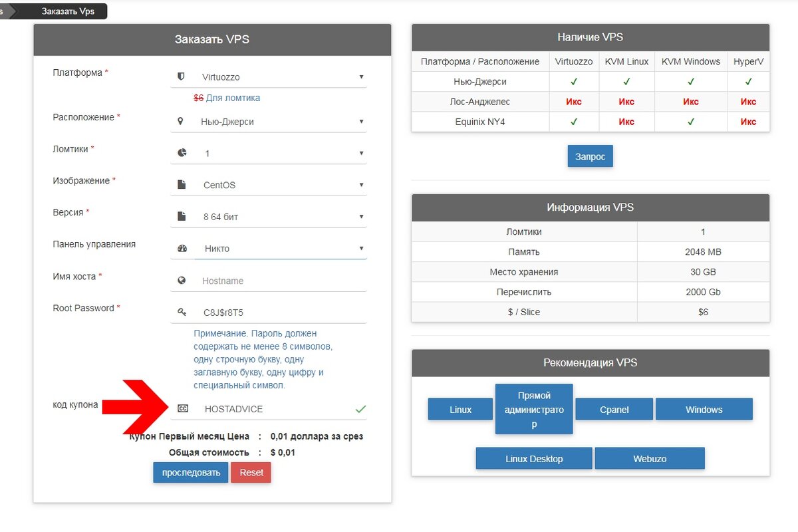798x532 pixels.
Task: Click the 2048 MB memory value
Action: coord(703,252)
